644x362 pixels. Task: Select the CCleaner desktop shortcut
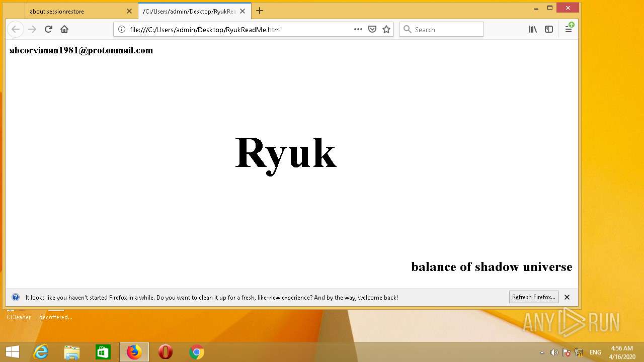[19, 315]
